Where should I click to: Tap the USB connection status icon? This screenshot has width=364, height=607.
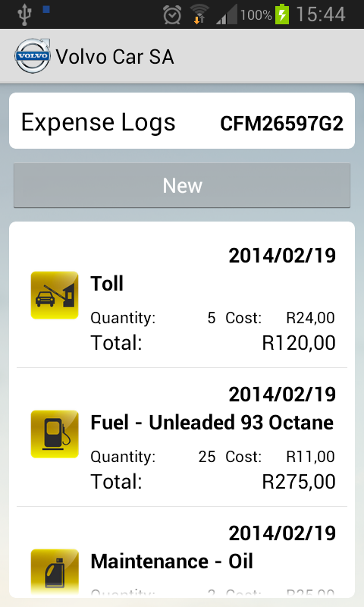[25, 14]
